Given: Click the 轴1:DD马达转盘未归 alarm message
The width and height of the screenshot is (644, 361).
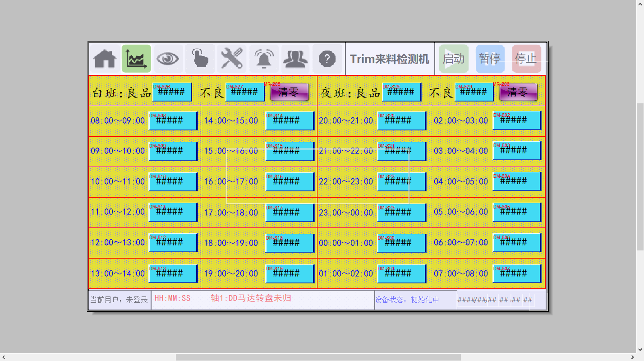Looking at the screenshot, I should (251, 298).
